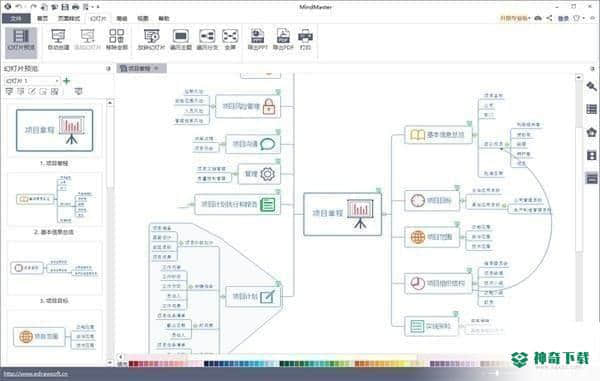Collapse the ribbon with top-right arrow
Viewport: 600px width, 381px height.
[593, 18]
